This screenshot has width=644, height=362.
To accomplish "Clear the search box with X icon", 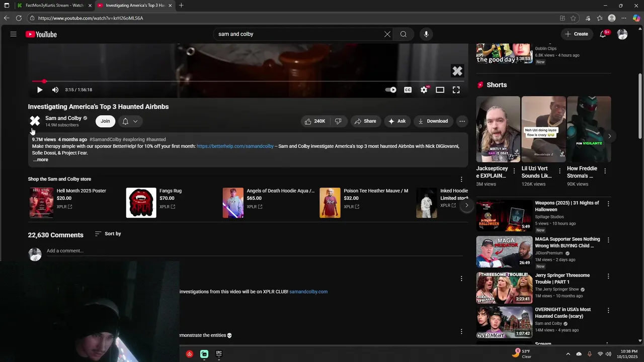I will point(387,34).
